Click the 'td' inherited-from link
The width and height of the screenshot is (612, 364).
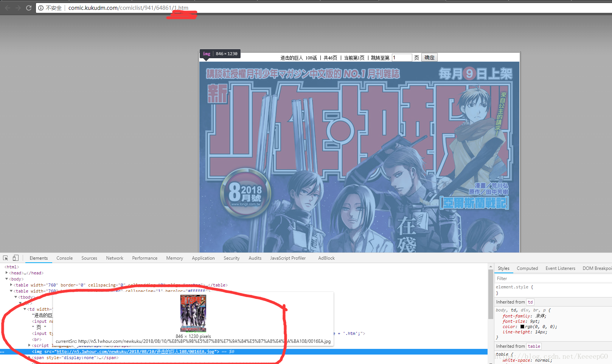point(530,302)
